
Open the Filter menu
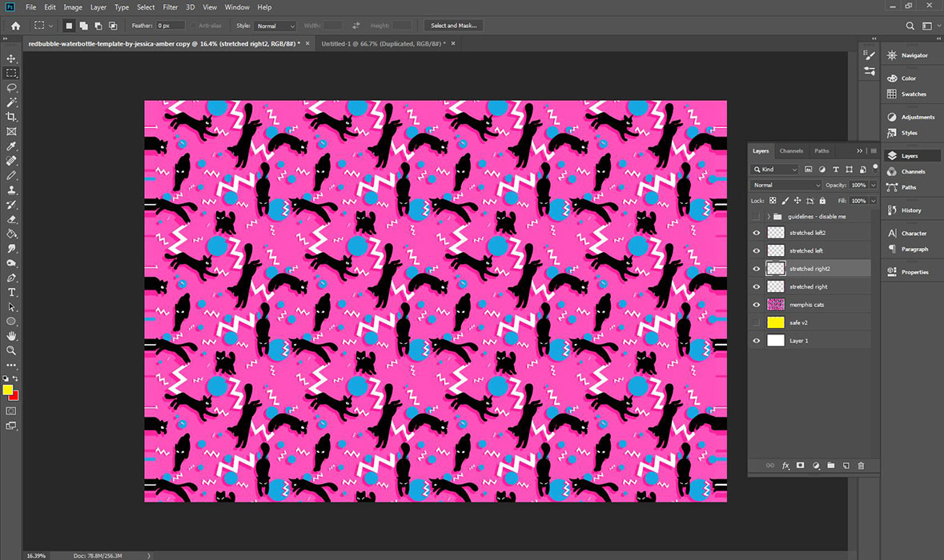(171, 7)
